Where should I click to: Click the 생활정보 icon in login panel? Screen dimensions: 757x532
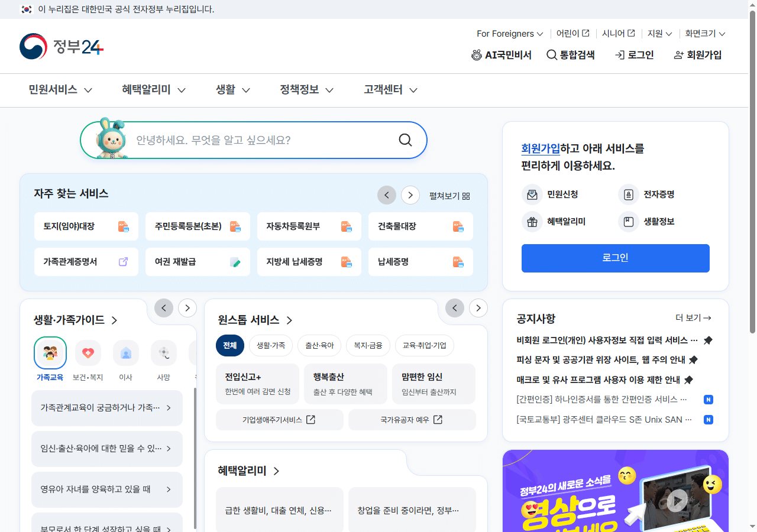click(x=629, y=222)
